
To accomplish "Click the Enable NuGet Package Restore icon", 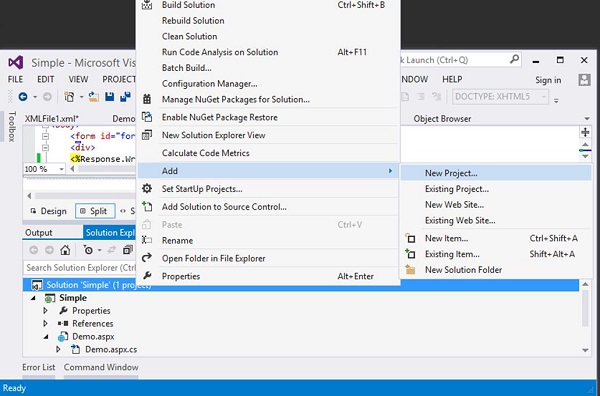I will point(147,117).
